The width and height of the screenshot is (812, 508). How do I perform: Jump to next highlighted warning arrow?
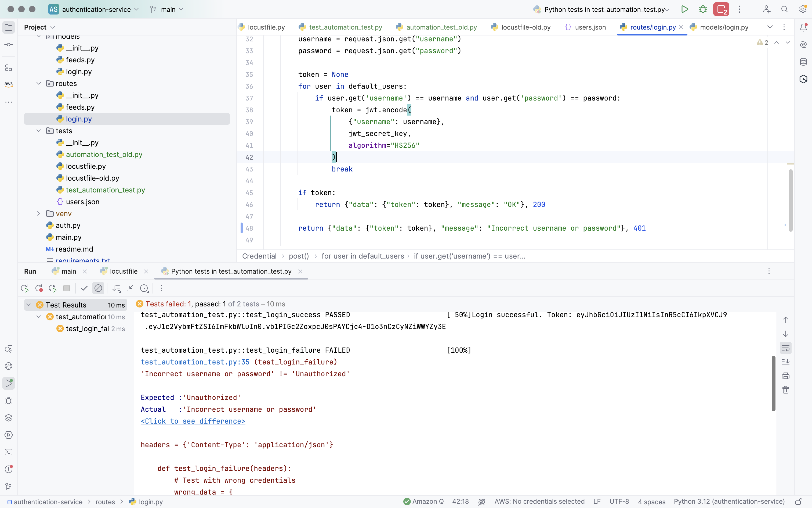point(788,42)
